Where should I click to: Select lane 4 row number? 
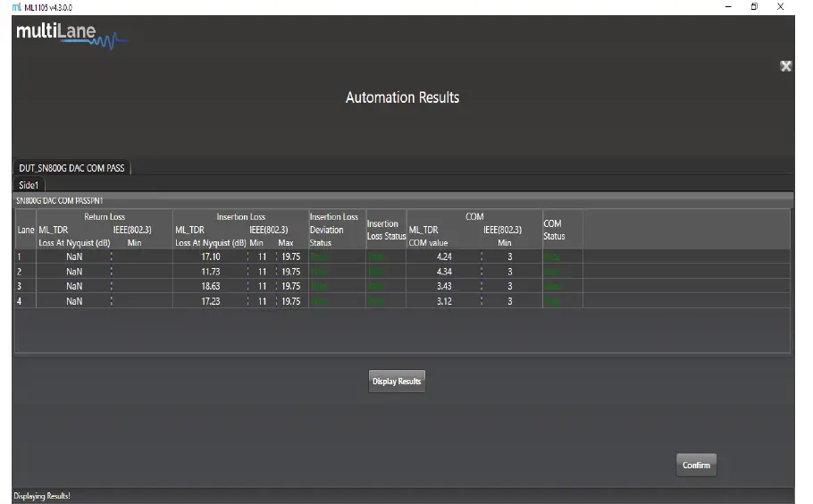click(20, 301)
